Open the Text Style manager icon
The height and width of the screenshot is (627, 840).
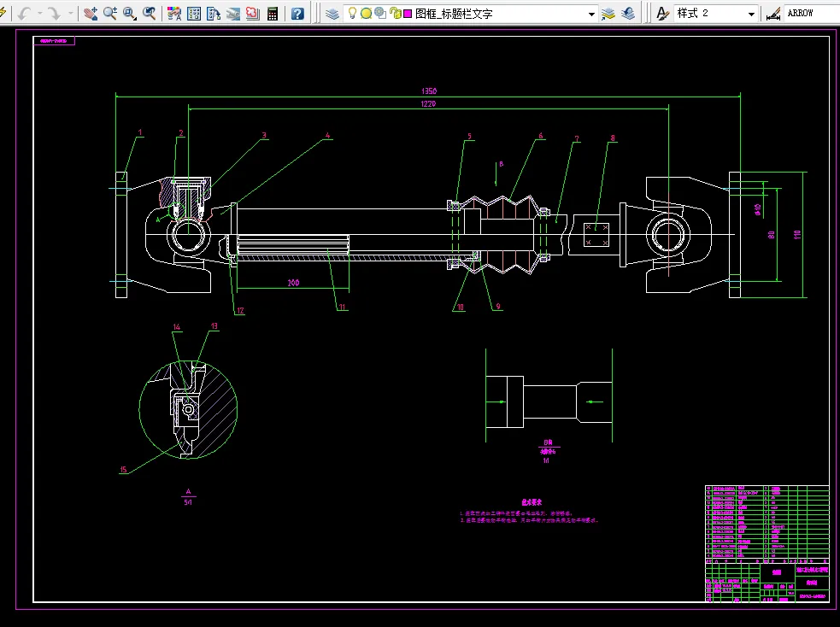(x=662, y=14)
